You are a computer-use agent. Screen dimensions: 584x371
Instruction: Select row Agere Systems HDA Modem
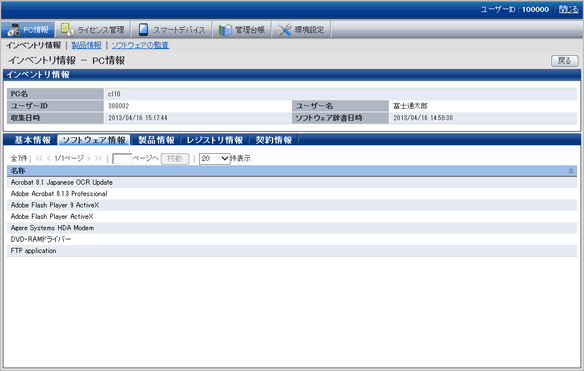292,228
